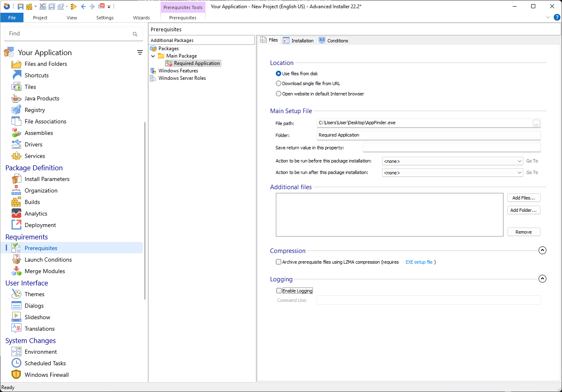Open the Builds page
The height and width of the screenshot is (392, 562).
click(x=32, y=202)
